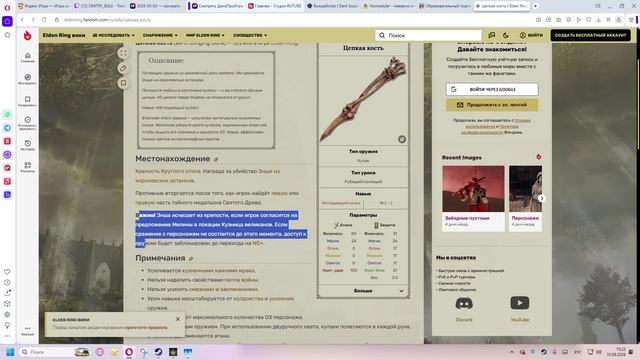
Task: Click the Войти login button
Action: point(531,36)
